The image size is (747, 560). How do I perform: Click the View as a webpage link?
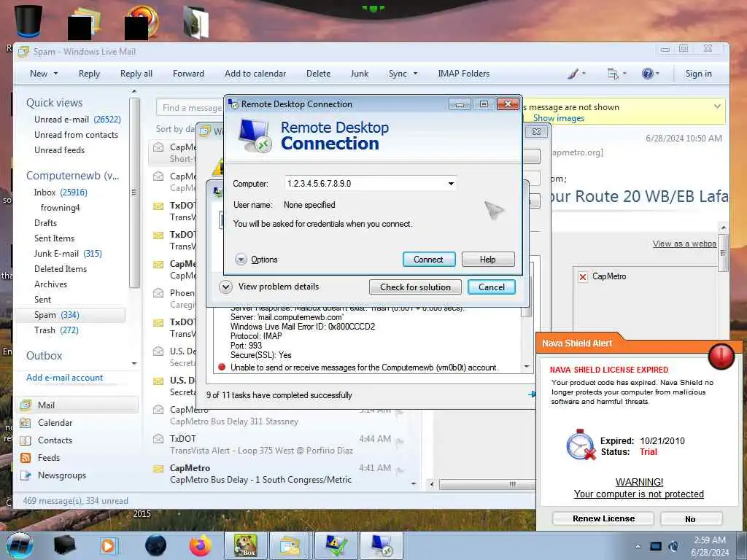684,244
